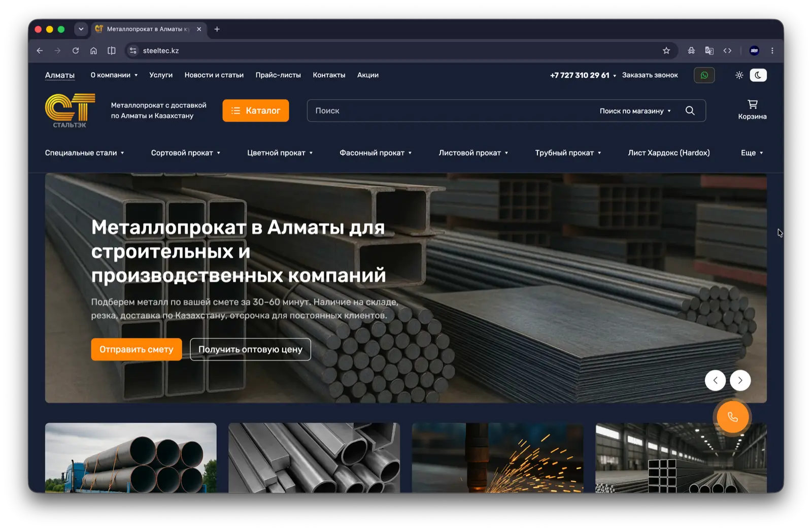
Task: Open the incognito-style extension icon
Action: [x=691, y=51]
